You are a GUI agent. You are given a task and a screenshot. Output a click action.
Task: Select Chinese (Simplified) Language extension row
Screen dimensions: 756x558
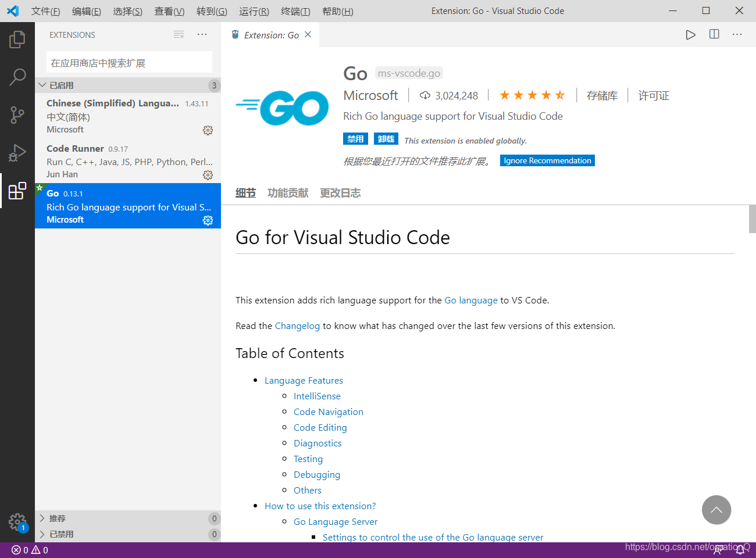128,116
